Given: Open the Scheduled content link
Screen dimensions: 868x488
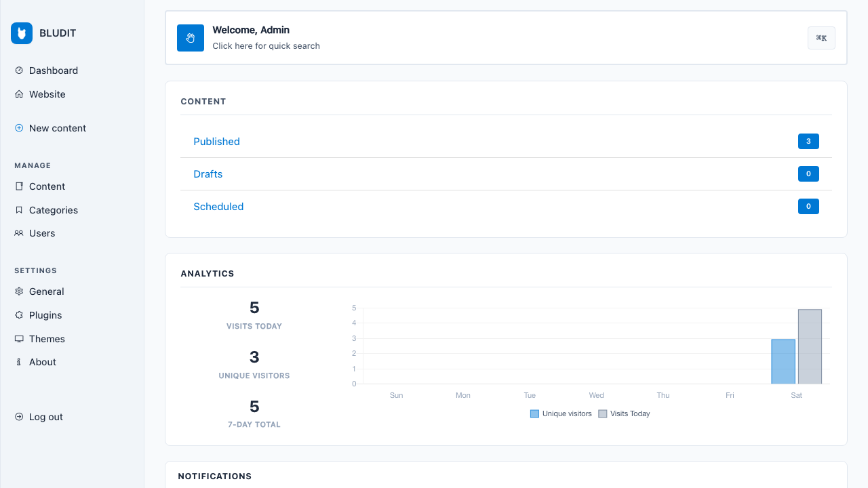Looking at the screenshot, I should [218, 207].
